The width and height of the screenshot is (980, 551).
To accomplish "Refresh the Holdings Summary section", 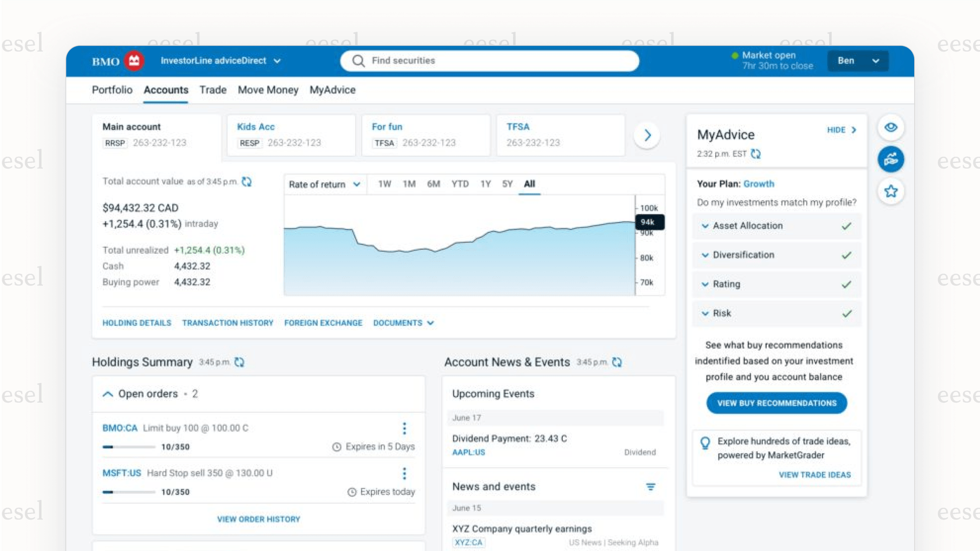I will coord(239,363).
